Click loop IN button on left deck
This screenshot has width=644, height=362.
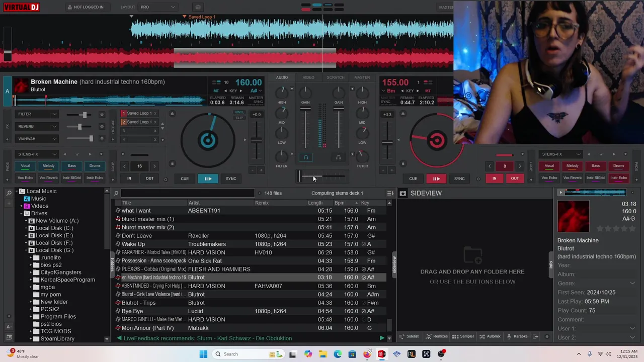(x=129, y=178)
